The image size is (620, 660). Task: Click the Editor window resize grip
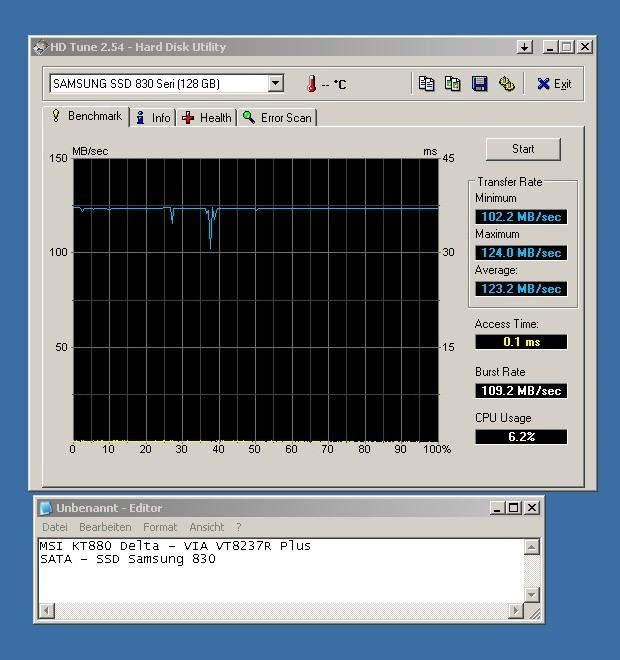coord(533,612)
